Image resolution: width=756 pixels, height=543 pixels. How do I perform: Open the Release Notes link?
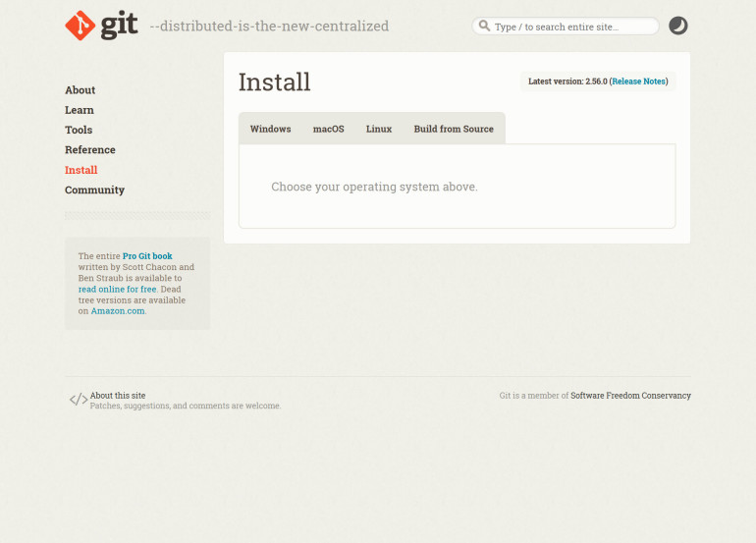(638, 81)
